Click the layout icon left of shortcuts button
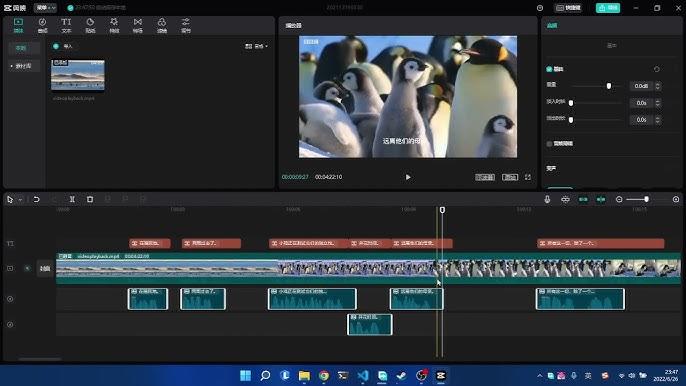The image size is (686, 386). tap(540, 8)
